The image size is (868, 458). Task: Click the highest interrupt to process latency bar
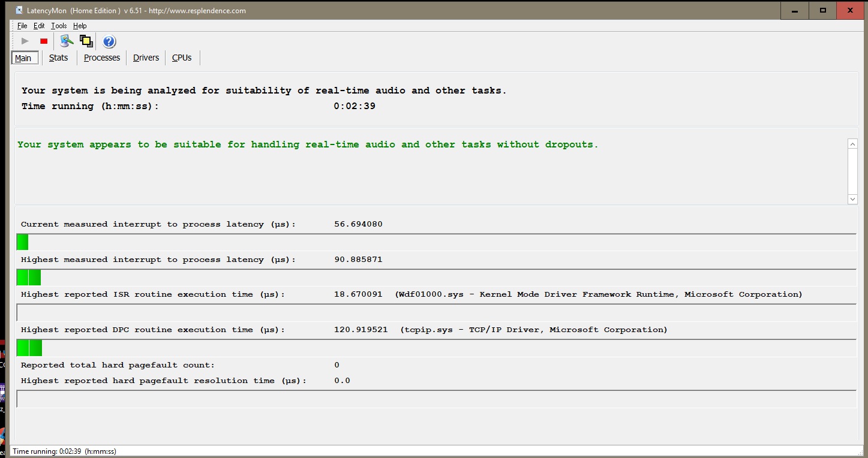(28, 278)
